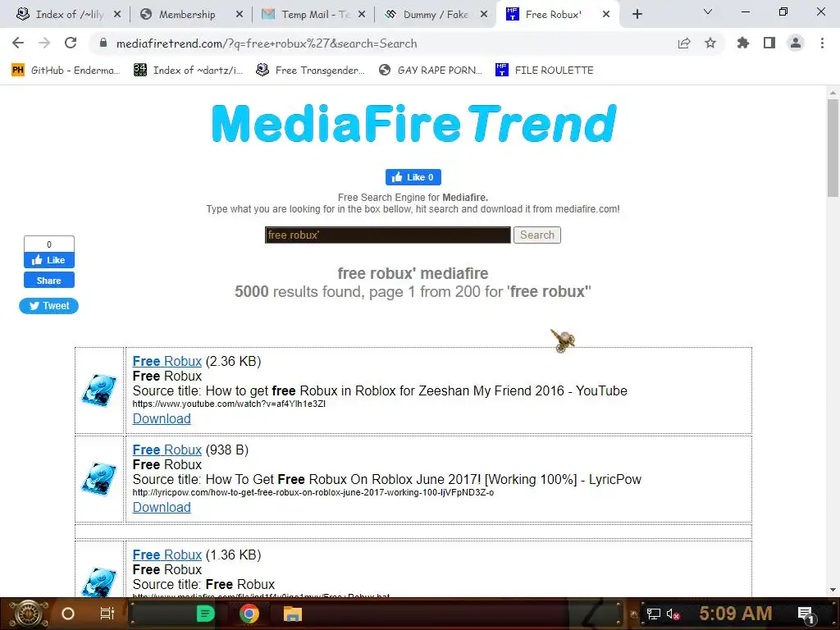This screenshot has width=840, height=630.
Task: Open the Windows Start button
Action: (x=28, y=614)
